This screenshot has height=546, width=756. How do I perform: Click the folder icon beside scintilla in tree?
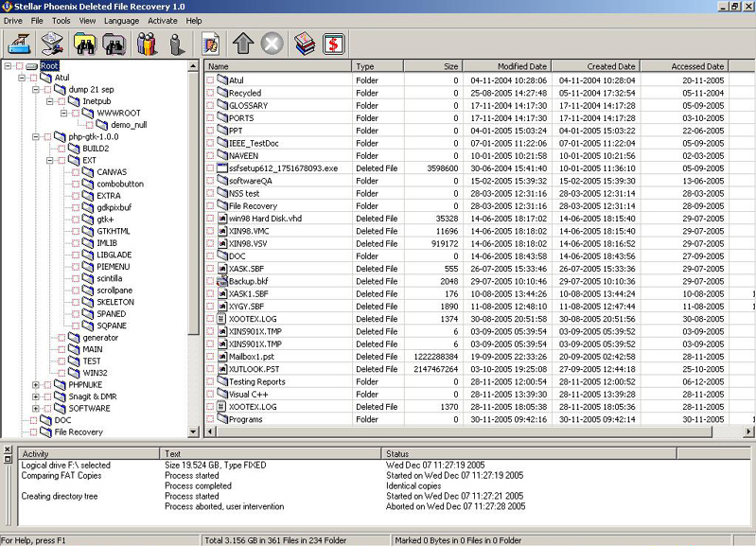(x=88, y=278)
